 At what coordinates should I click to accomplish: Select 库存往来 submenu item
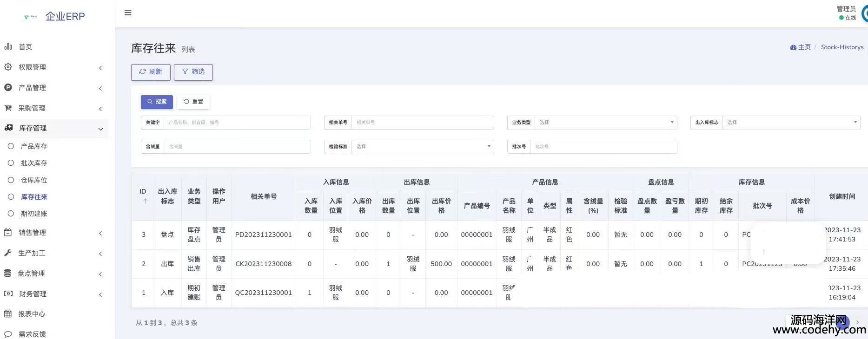(x=34, y=197)
